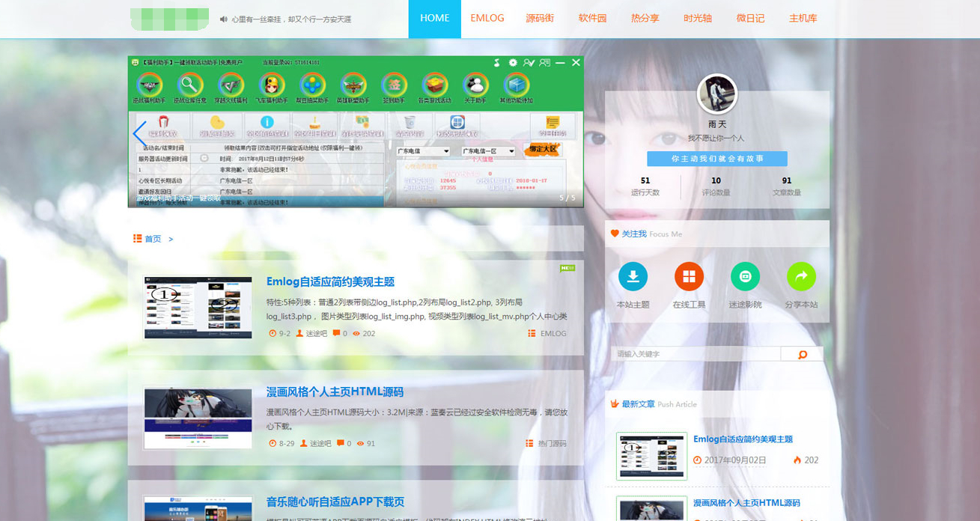Open sidebar latest article 漫画风格个人主页HTML源码
This screenshot has width=980, height=521.
[746, 503]
